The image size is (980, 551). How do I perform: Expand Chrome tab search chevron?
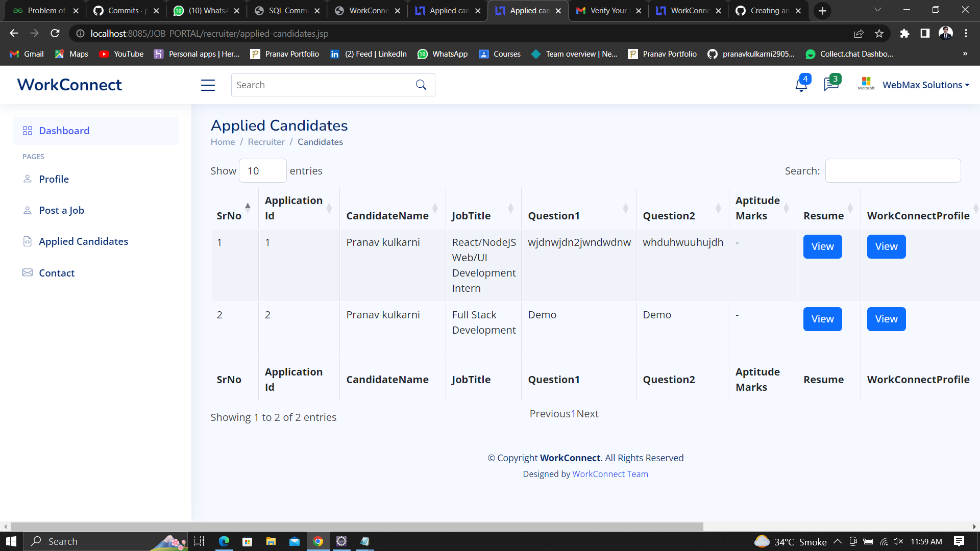click(877, 10)
